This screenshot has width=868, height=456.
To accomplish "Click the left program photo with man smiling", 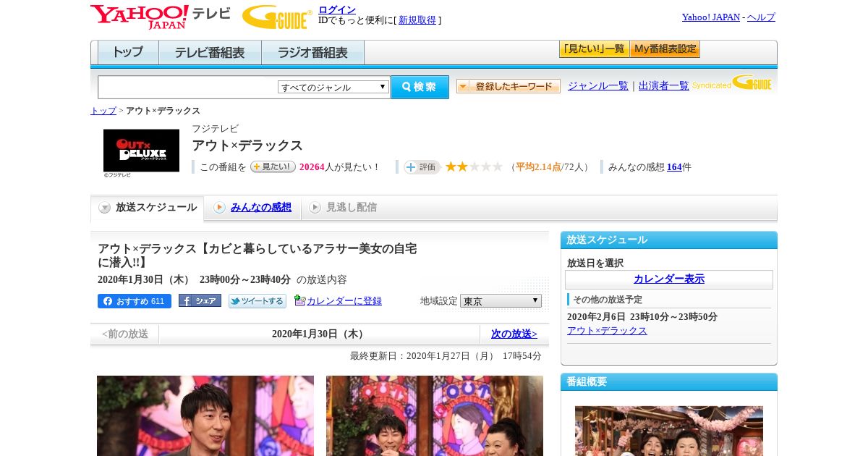I will (x=205, y=415).
